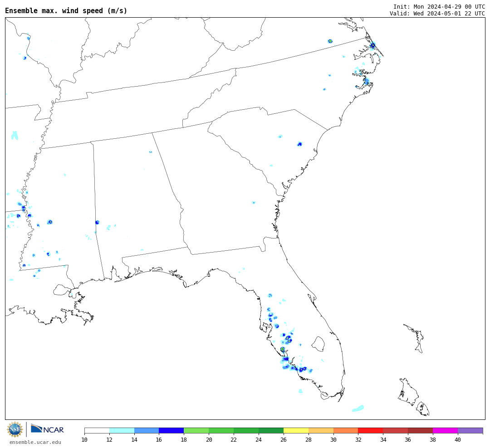Select the white 10-12 color swatch

point(97,431)
